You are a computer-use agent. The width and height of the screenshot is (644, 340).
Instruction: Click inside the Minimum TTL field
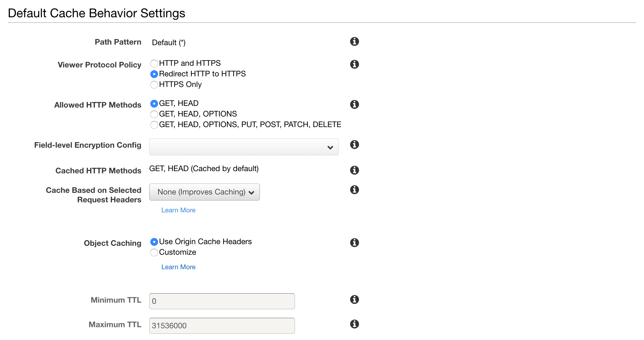221,301
